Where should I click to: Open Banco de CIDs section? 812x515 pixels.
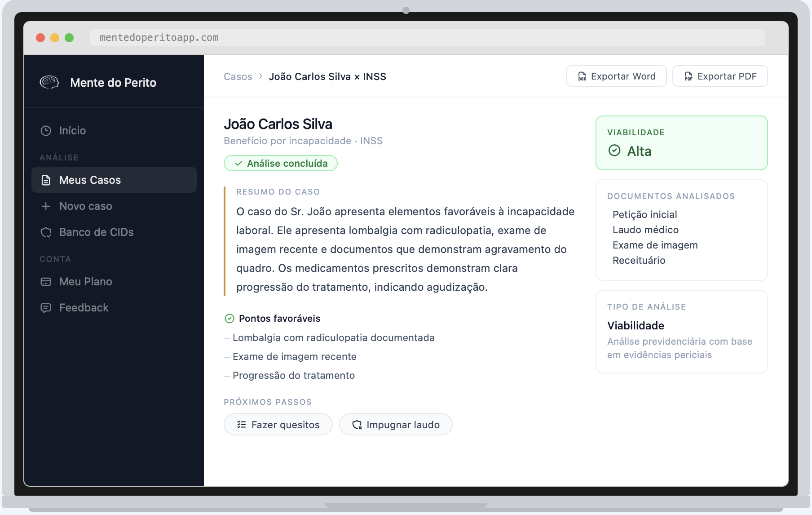coord(114,232)
